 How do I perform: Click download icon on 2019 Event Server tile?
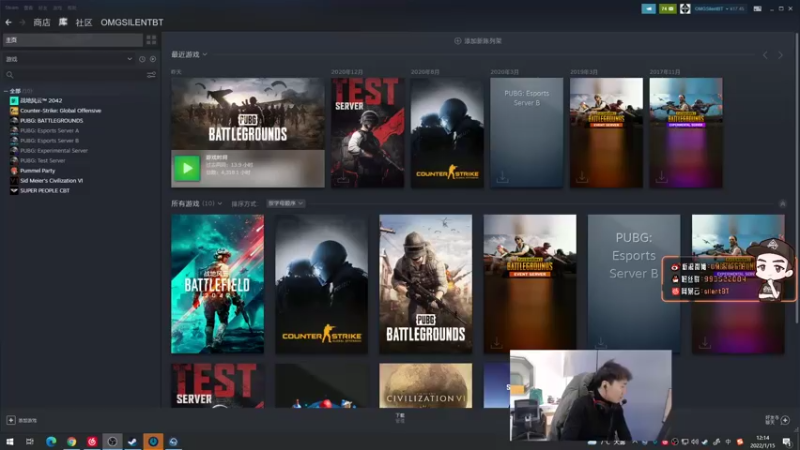pos(582,177)
